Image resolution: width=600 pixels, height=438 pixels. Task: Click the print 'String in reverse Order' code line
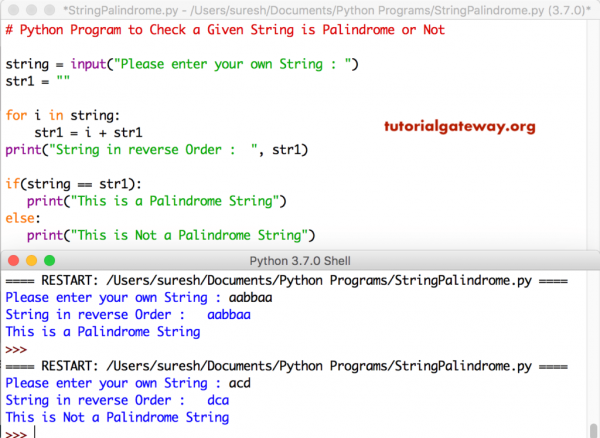(157, 150)
